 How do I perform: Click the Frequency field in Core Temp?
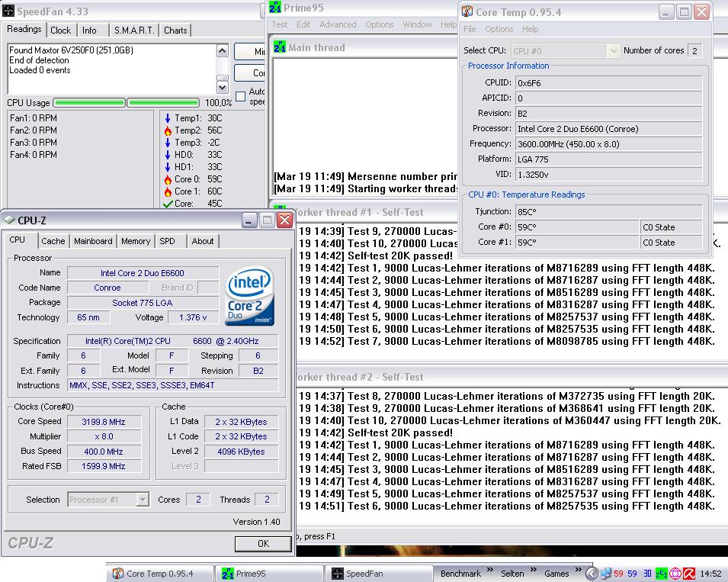tap(608, 144)
